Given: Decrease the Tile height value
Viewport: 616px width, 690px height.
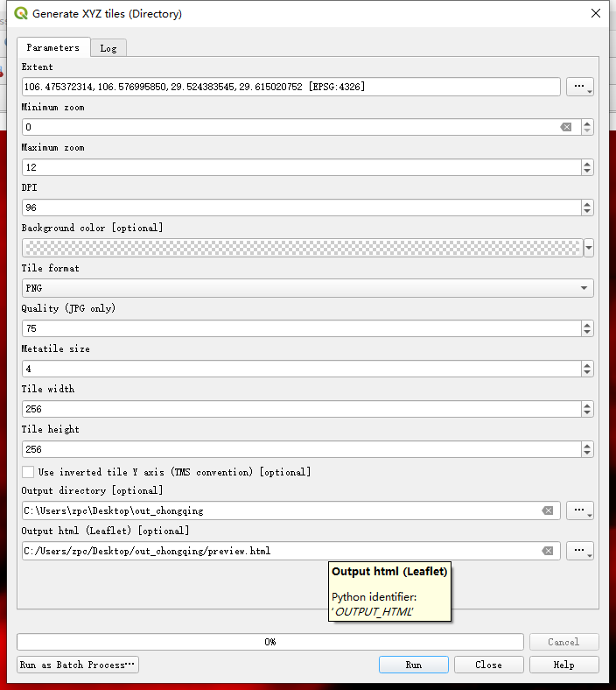Looking at the screenshot, I should point(587,454).
